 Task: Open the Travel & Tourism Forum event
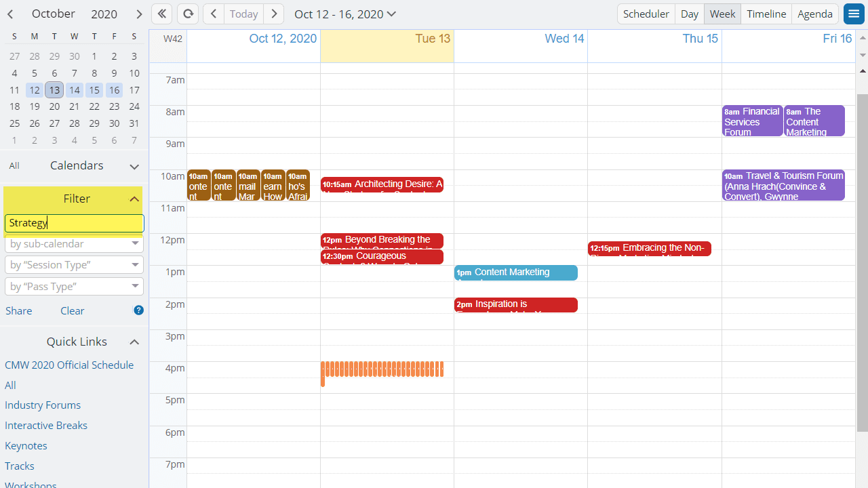[x=783, y=185]
